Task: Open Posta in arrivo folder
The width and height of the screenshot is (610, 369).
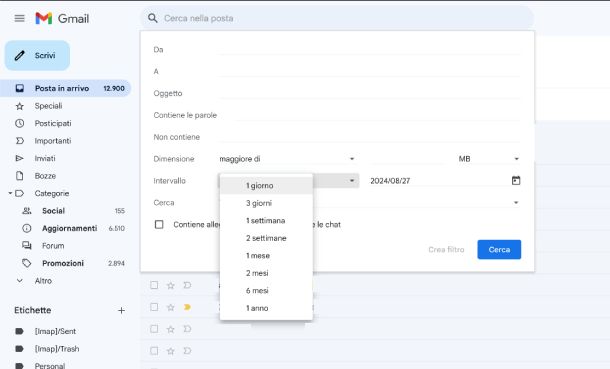Action: (65, 88)
